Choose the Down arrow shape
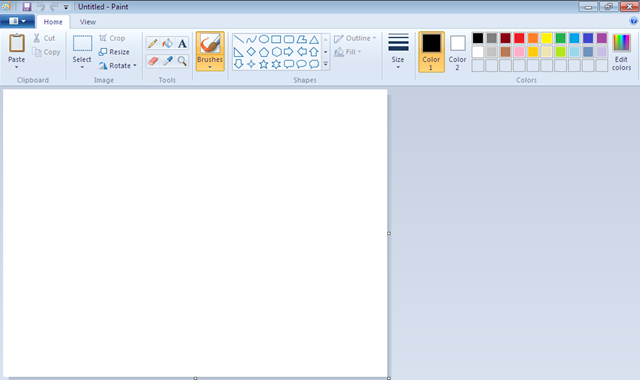Image resolution: width=640 pixels, height=380 pixels. pos(239,64)
